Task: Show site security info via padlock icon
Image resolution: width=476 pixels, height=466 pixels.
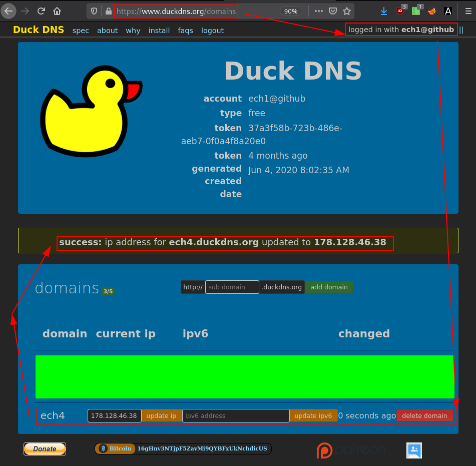Action: (109, 11)
